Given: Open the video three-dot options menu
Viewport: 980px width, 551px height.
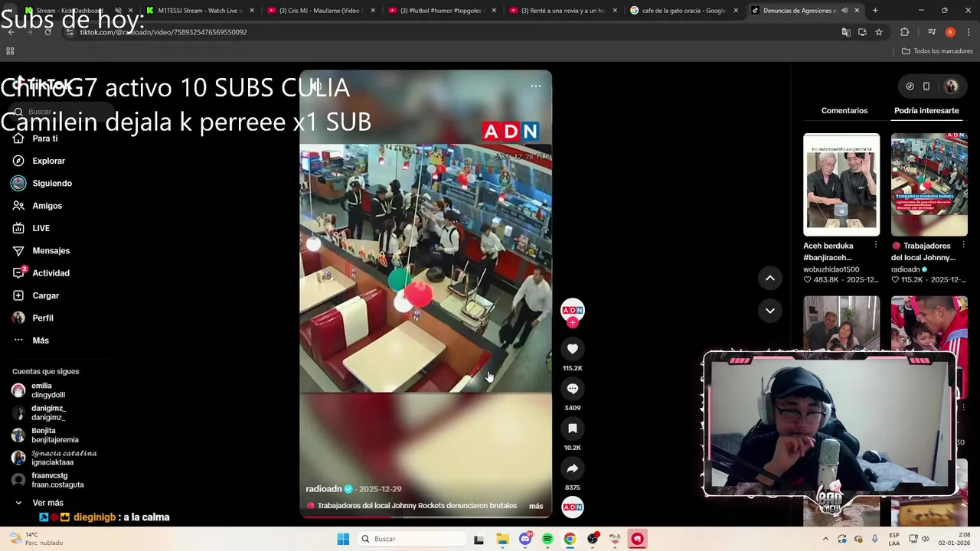Looking at the screenshot, I should tap(536, 86).
